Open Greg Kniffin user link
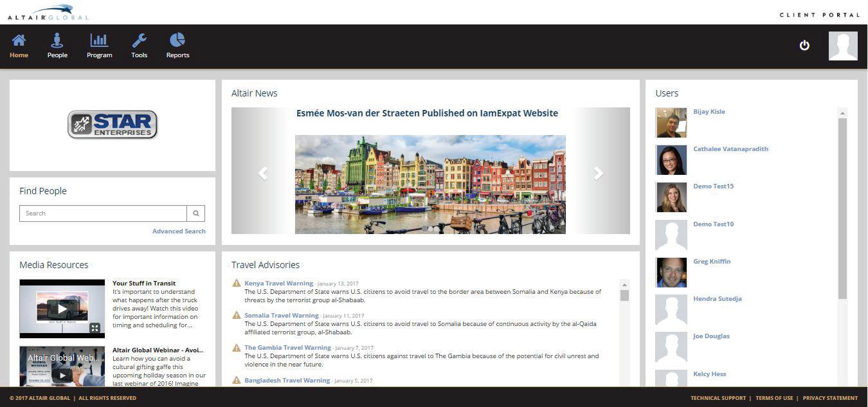Image resolution: width=868 pixels, height=407 pixels. (x=712, y=262)
